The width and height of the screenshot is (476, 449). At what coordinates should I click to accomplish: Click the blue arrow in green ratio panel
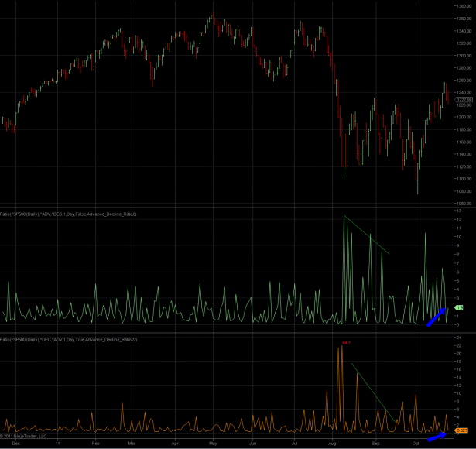(436, 317)
